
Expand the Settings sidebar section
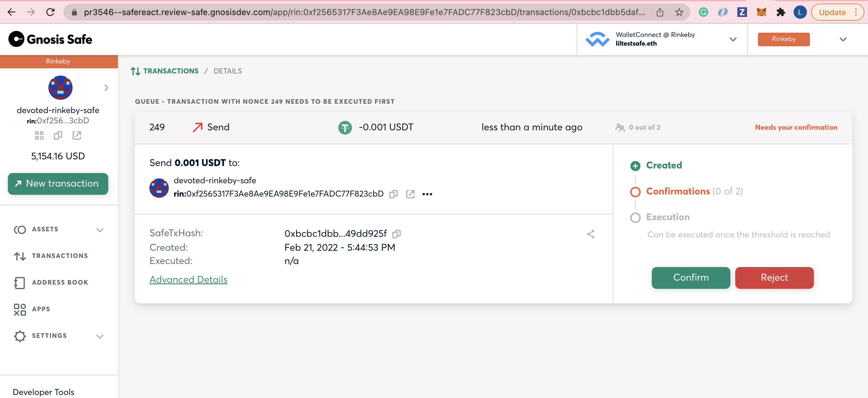(100, 336)
